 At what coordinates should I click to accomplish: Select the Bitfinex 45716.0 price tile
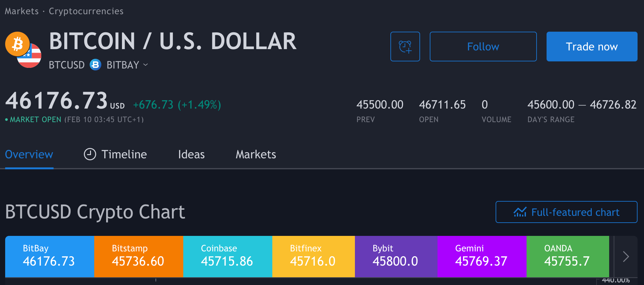click(x=314, y=257)
